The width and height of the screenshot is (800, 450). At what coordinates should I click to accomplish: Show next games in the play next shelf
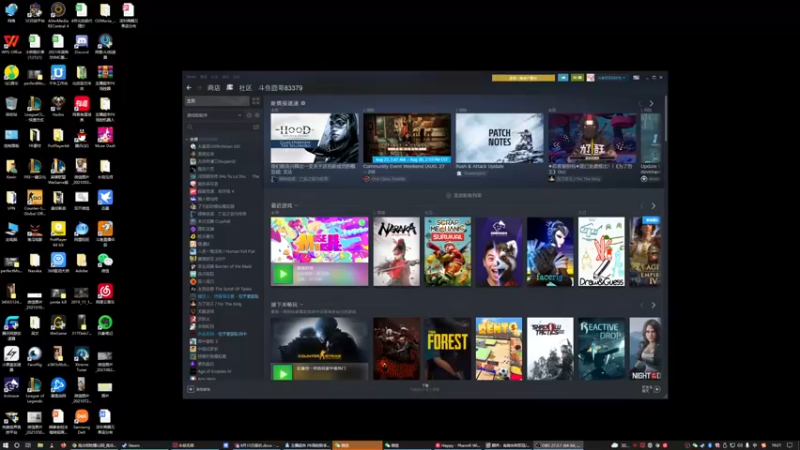[x=654, y=305]
